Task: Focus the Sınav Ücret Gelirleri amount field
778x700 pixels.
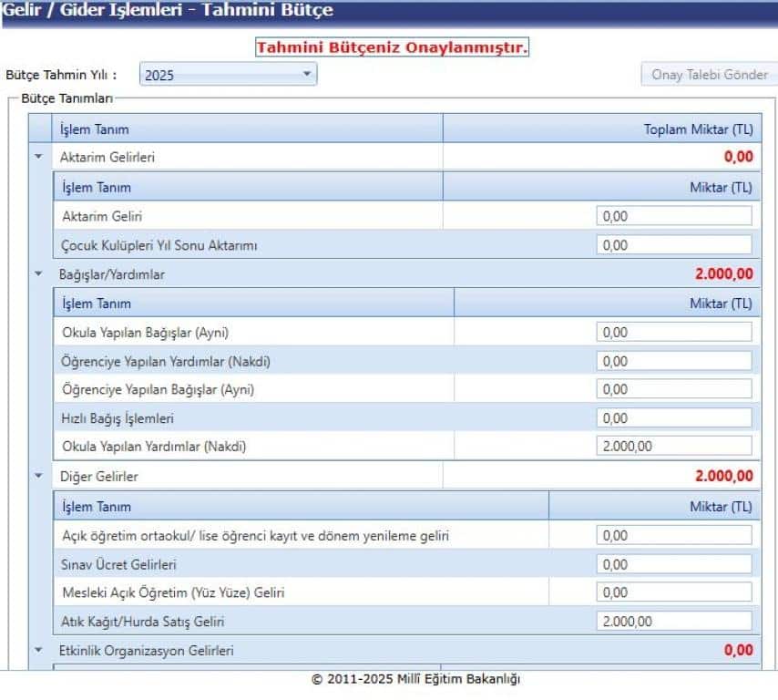Action: point(674,564)
